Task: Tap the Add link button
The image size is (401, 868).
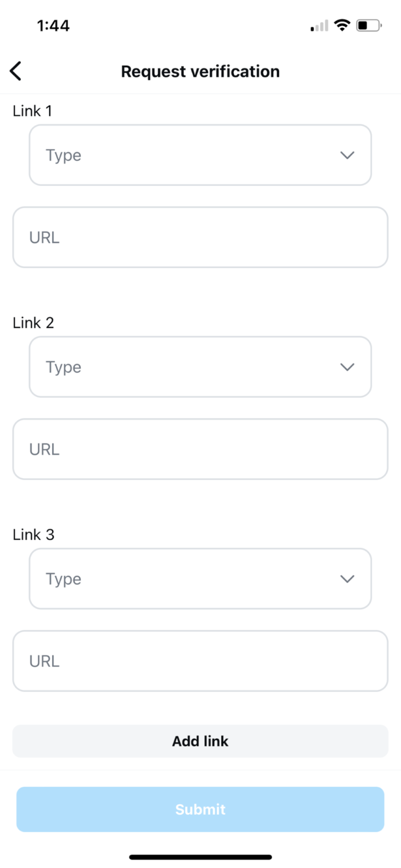Action: coord(200,741)
